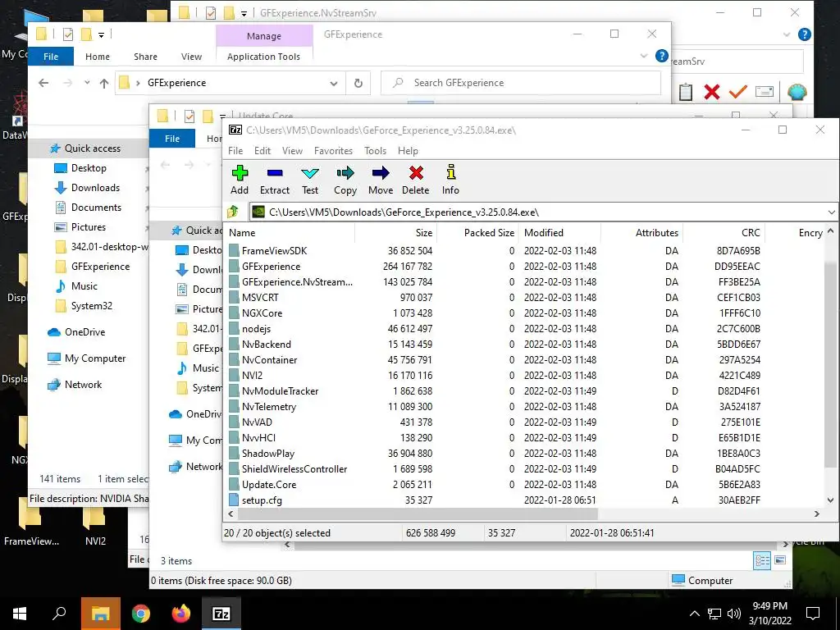
Task: Open the 7-Zip Edit menu
Action: [x=262, y=151]
